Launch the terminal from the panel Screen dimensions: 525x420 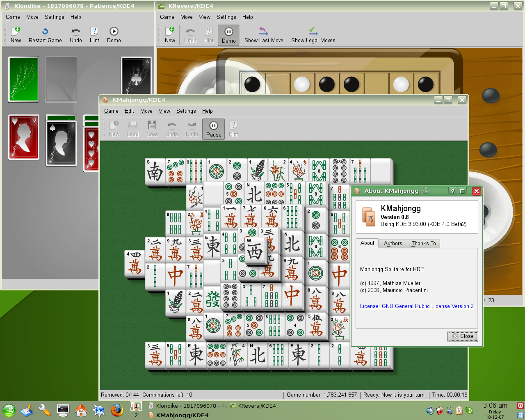[63, 410]
